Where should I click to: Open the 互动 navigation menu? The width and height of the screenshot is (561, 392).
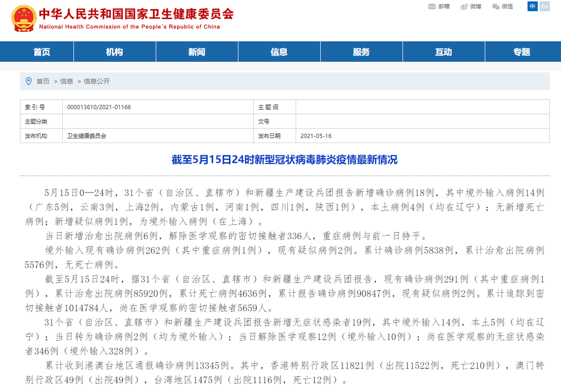click(x=444, y=51)
